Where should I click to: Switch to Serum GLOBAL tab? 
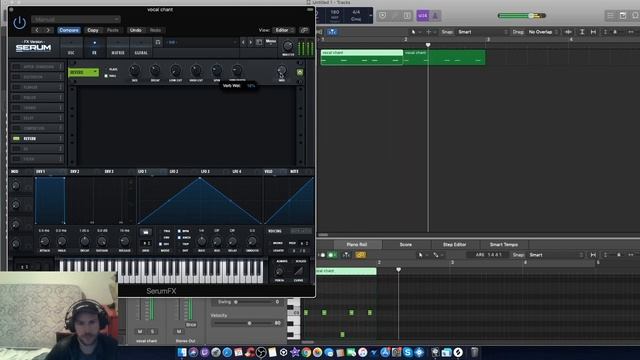click(141, 48)
